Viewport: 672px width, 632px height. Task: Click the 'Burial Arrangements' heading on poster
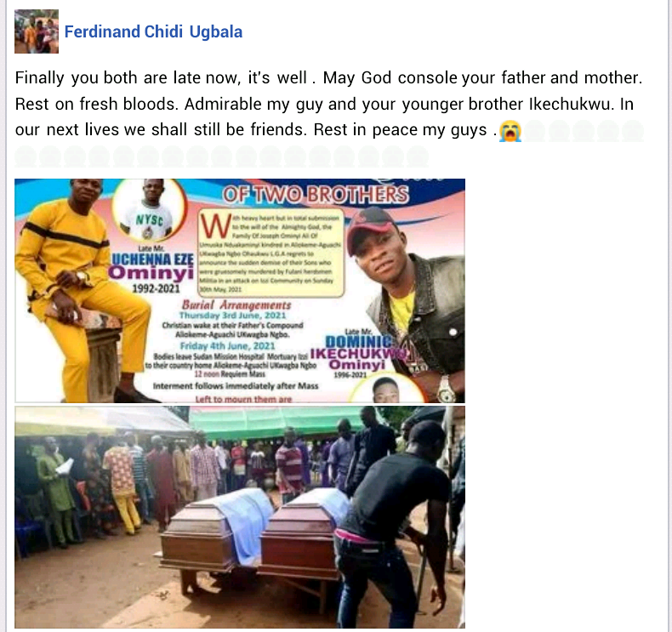[x=236, y=305]
